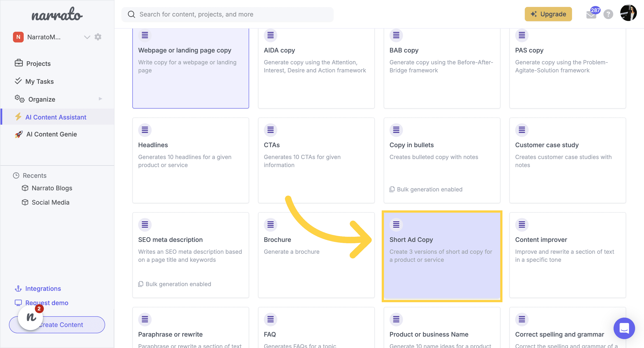Click the search content input field

(227, 14)
